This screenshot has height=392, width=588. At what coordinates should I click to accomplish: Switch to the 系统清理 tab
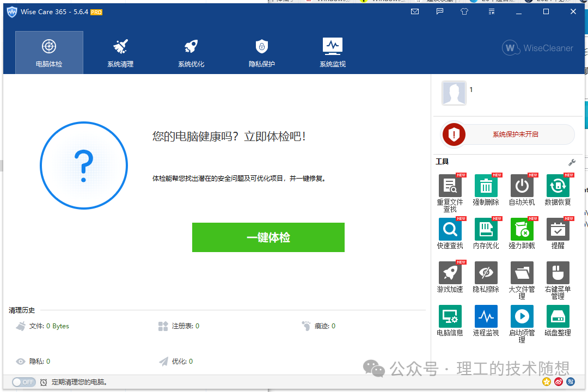tap(120, 52)
